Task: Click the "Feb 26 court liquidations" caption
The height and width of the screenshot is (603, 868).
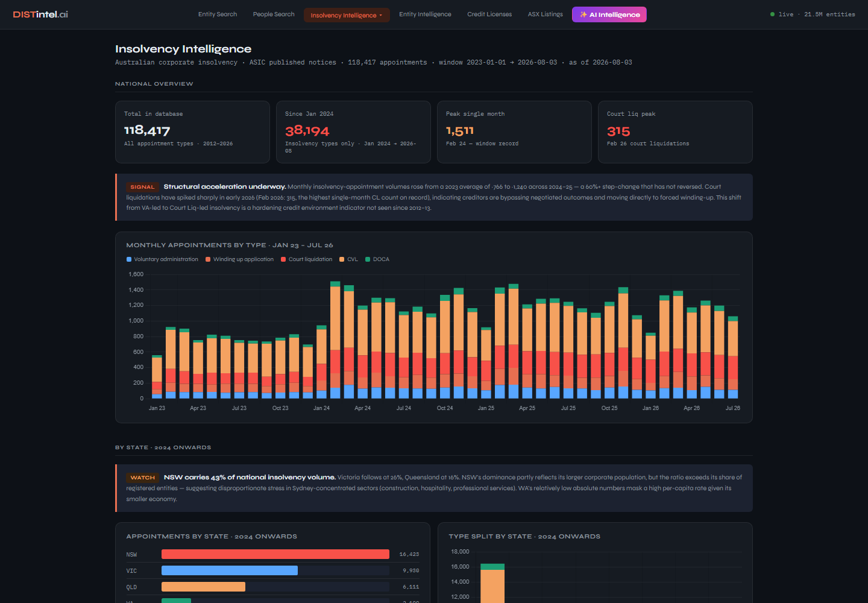Action: pos(648,144)
